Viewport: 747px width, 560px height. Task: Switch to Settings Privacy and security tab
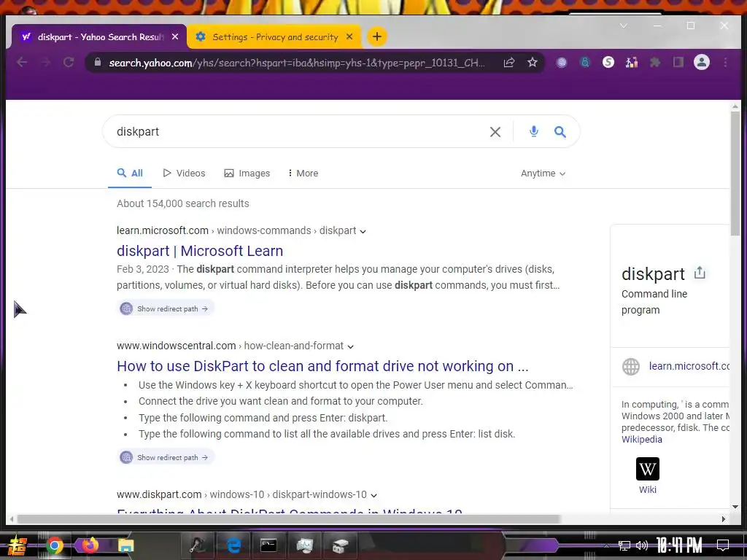coord(274,36)
